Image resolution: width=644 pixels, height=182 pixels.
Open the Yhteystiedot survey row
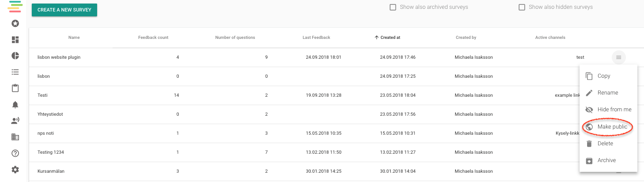pyautogui.click(x=50, y=114)
